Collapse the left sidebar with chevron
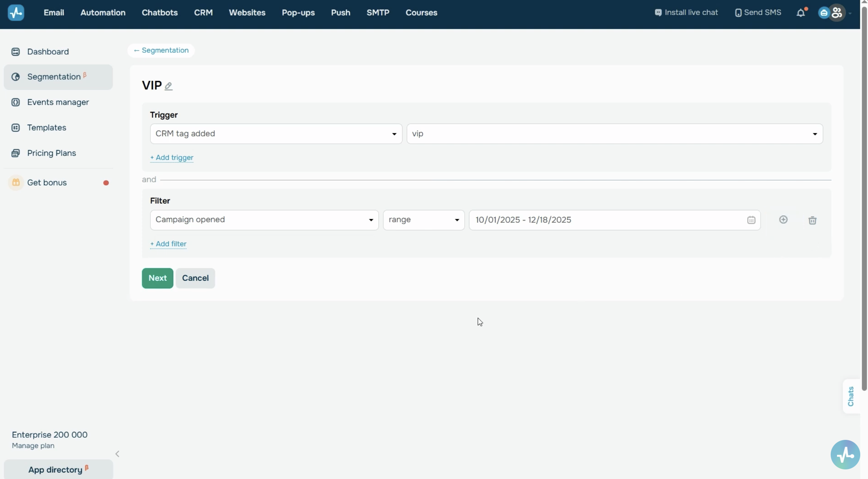The height and width of the screenshot is (479, 868). pyautogui.click(x=117, y=454)
